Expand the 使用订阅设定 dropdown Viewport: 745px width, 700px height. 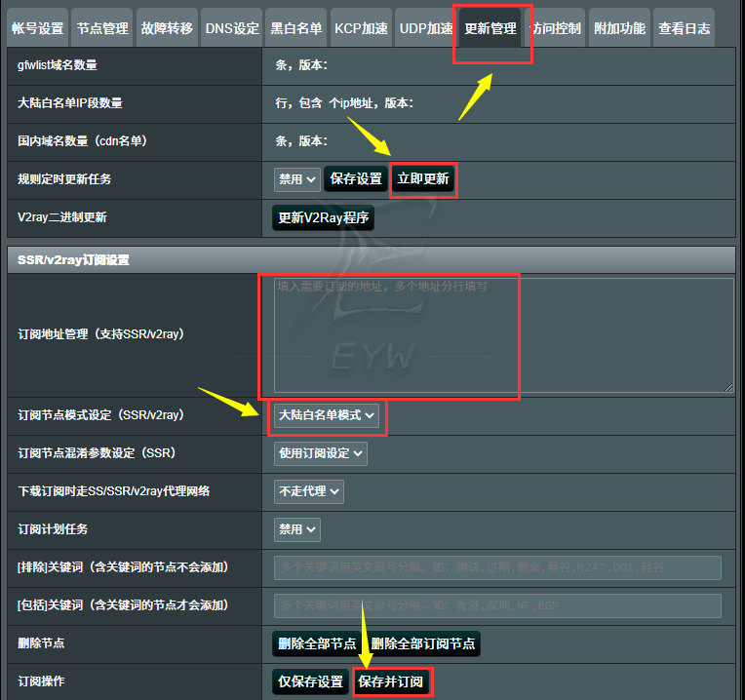click(x=321, y=453)
